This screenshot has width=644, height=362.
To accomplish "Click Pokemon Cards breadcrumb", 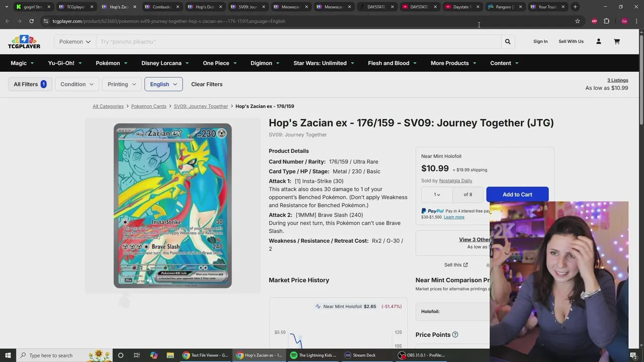I will pyautogui.click(x=148, y=107).
